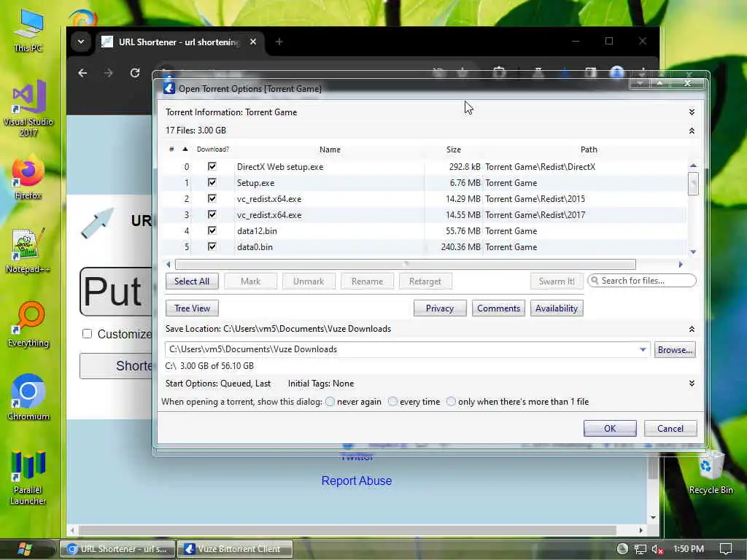Expand Start Options section
This screenshot has width=747, height=560.
pos(692,384)
